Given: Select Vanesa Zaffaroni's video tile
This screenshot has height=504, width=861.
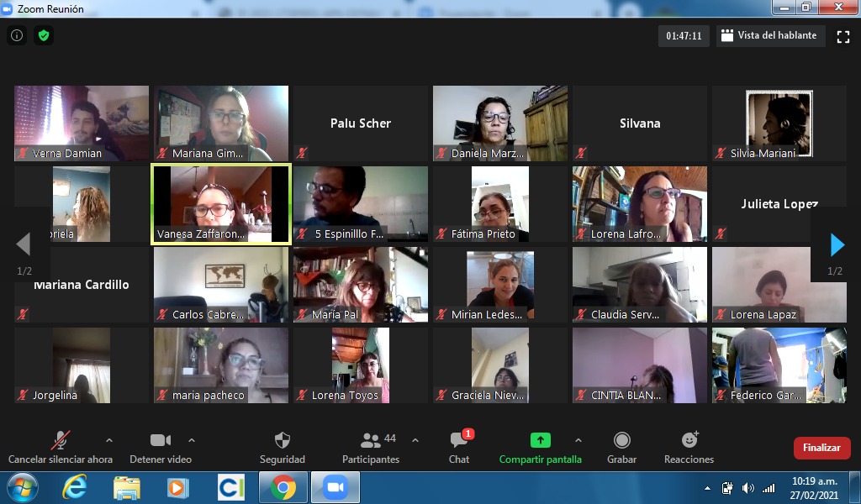Looking at the screenshot, I should point(221,204).
